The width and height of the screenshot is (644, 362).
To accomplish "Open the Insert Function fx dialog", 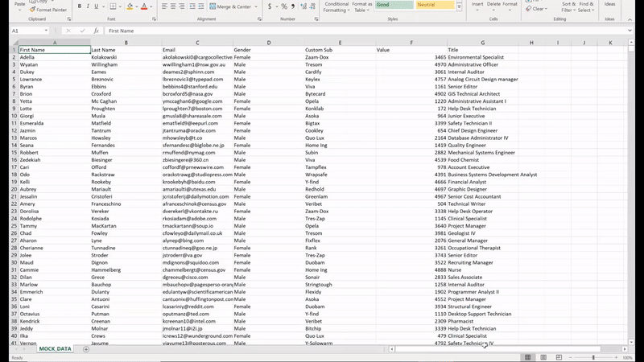I will point(96,31).
